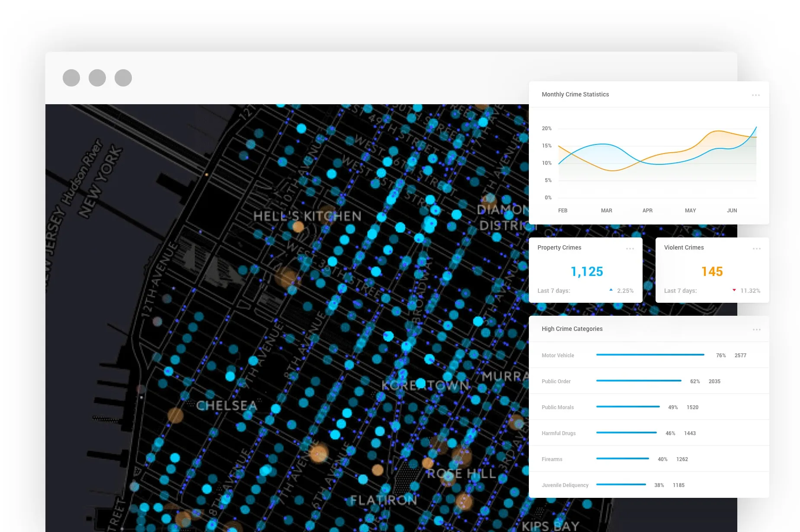800x532 pixels.
Task: Click the MAR label on chart axis
Action: click(606, 211)
